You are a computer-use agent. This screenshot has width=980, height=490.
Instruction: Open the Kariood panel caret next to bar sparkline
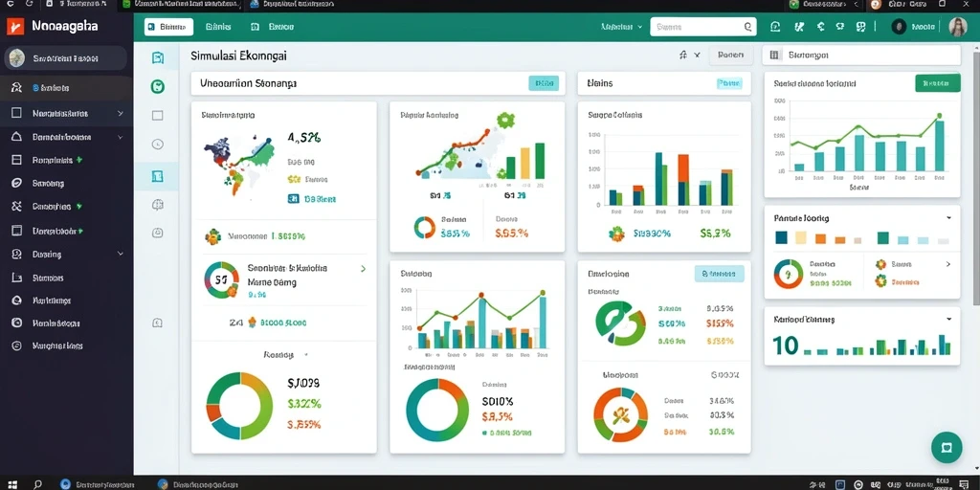click(x=948, y=320)
